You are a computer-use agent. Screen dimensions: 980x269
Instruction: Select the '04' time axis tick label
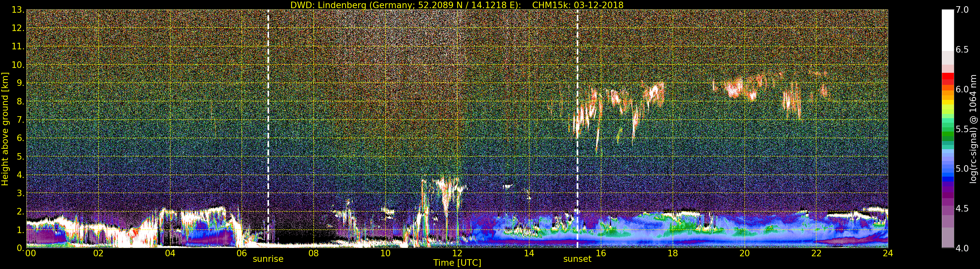point(170,253)
